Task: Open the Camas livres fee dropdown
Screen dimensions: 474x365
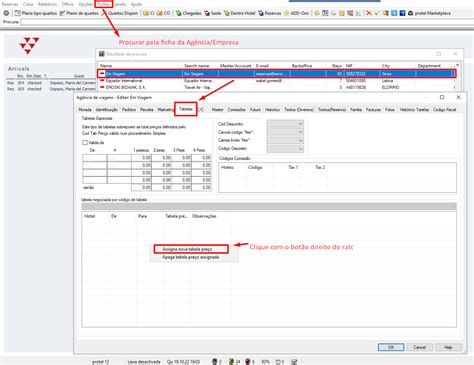Action: (285, 140)
